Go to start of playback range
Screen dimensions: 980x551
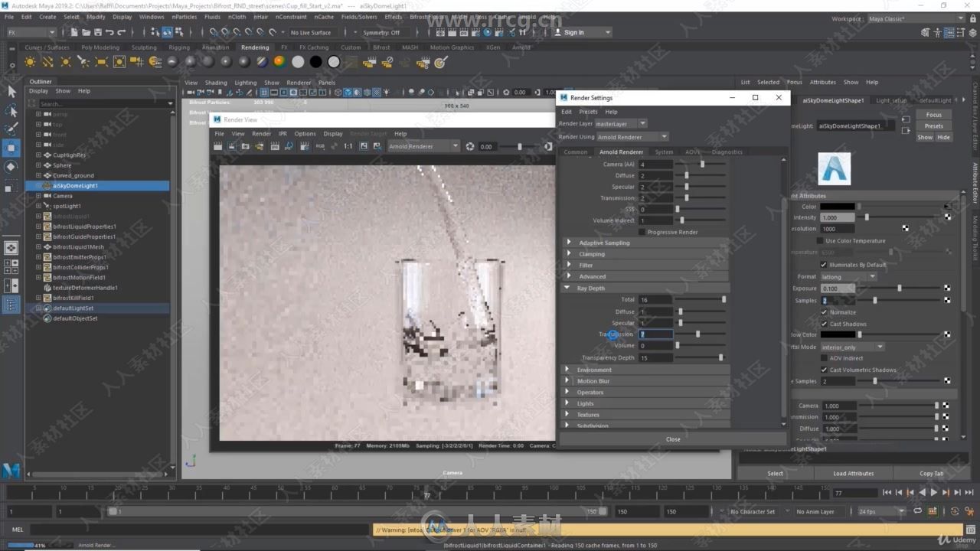887,493
